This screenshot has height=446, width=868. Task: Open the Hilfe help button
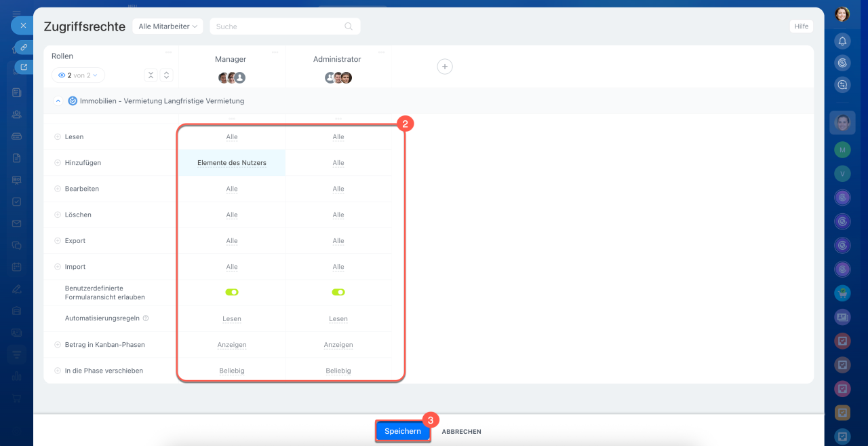(x=802, y=26)
